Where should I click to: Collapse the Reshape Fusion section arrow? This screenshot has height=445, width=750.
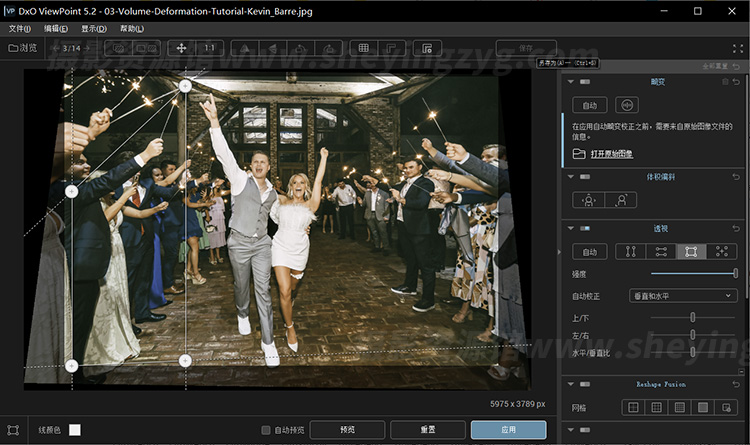point(569,383)
